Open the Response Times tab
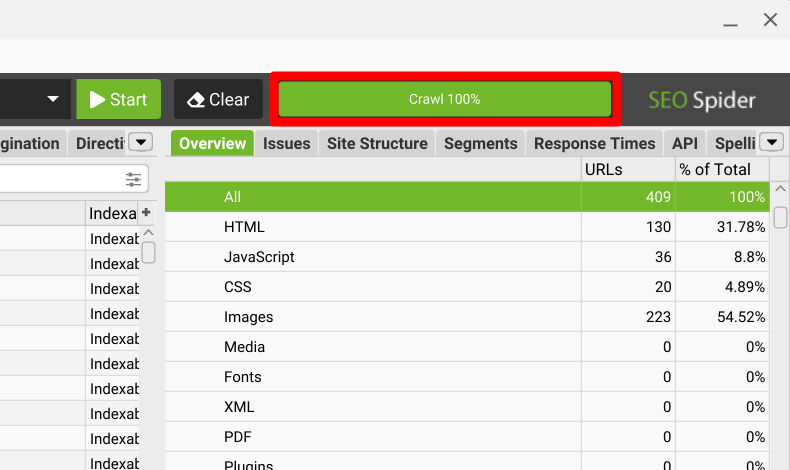790x470 pixels. pos(594,143)
